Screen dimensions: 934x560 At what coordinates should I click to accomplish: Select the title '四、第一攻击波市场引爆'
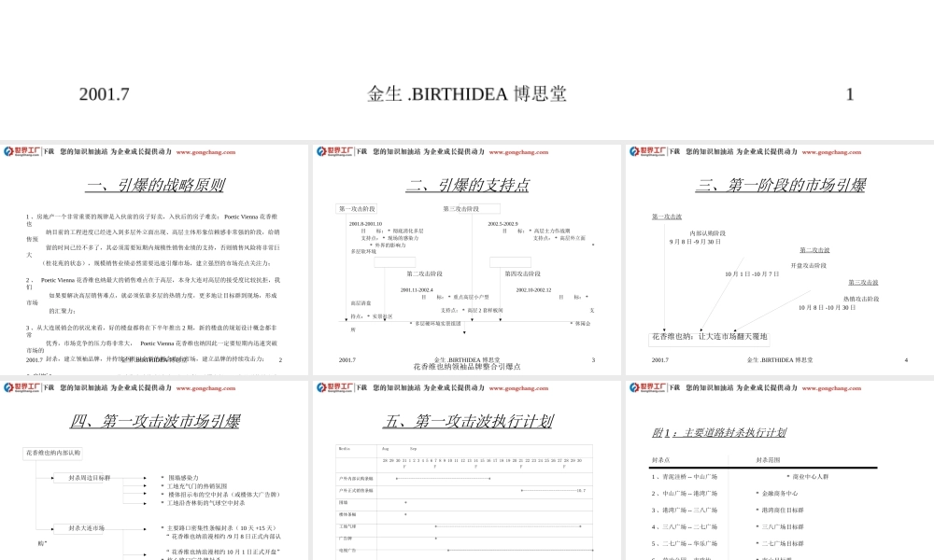coord(155,421)
